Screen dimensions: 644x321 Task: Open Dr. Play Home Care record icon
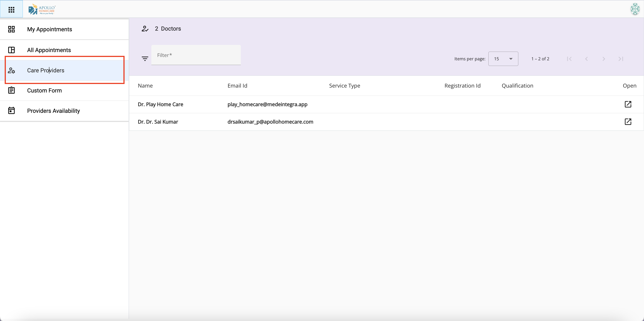pos(628,104)
